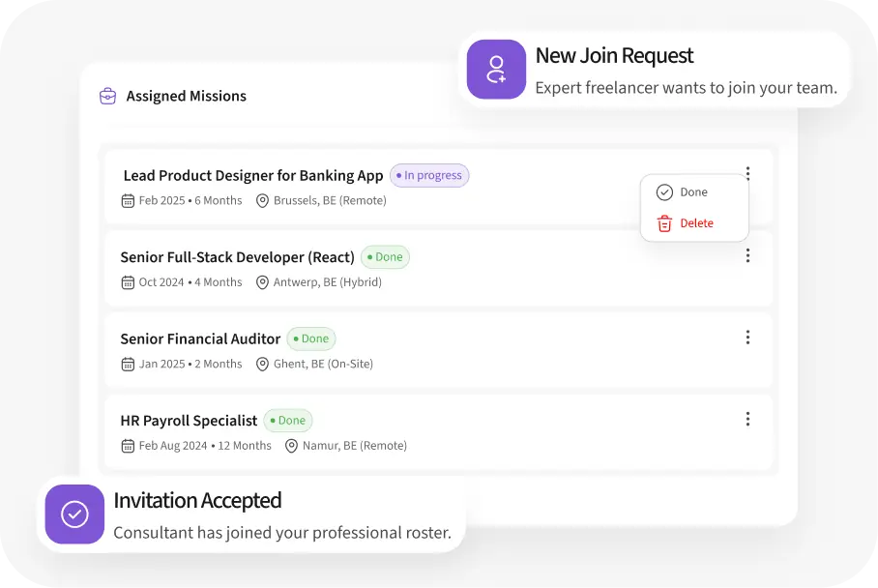Click the 'Brussels, BE (Remote)' location text

[x=330, y=200]
